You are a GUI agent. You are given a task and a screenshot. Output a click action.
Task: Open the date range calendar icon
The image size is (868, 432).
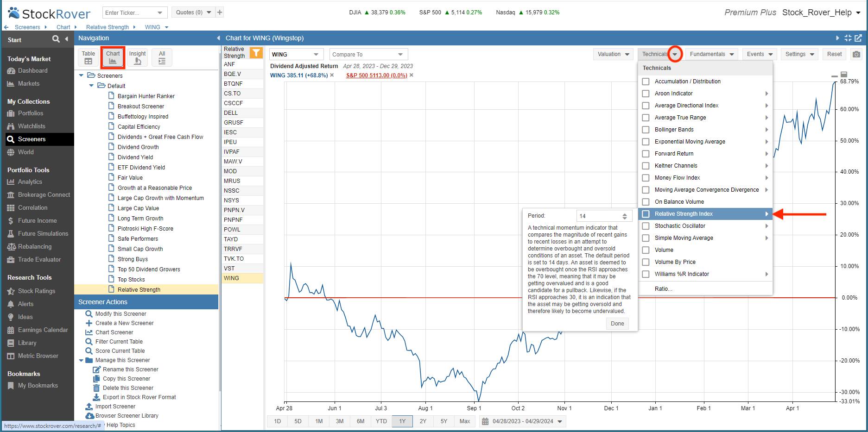(x=485, y=421)
